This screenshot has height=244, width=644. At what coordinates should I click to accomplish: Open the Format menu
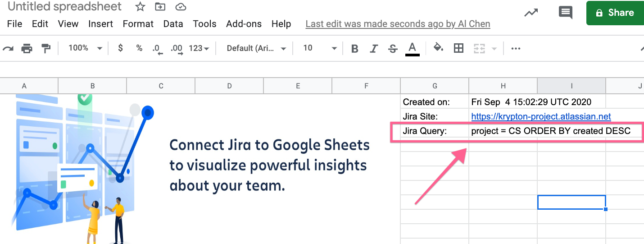[138, 24]
